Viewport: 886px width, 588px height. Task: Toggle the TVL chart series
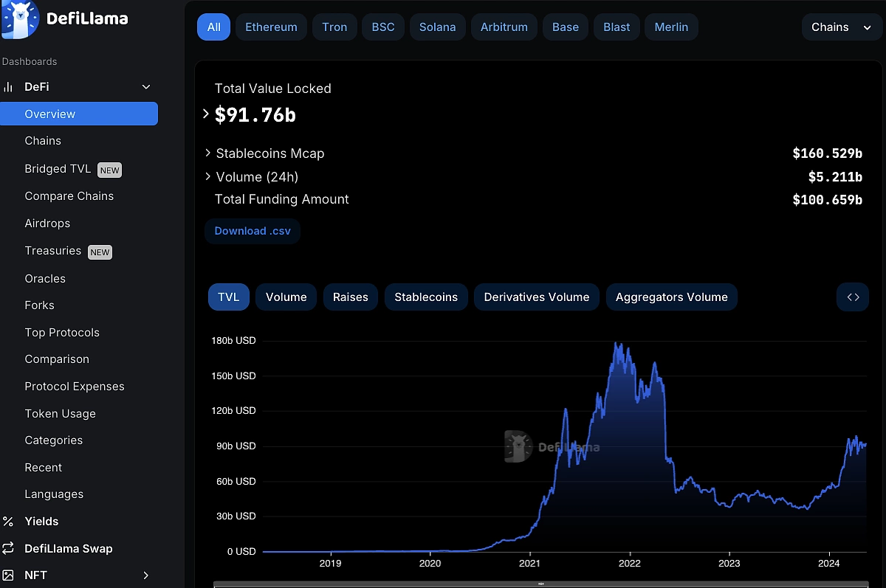click(x=229, y=297)
